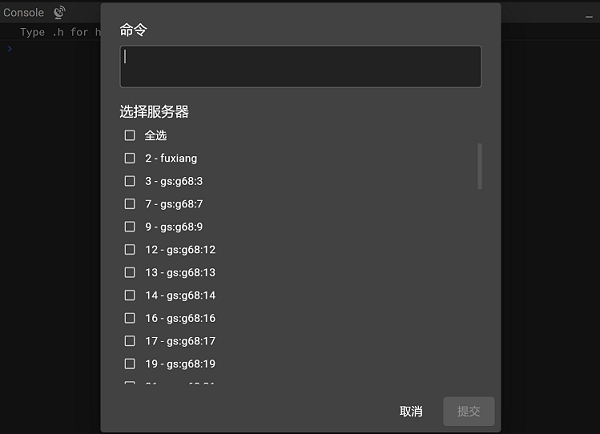
Task: Select the 9 - gs:g68:9 server
Action: [x=130, y=227]
